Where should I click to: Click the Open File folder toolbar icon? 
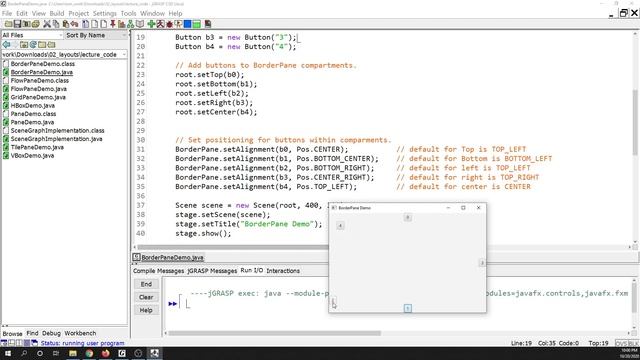pos(8,24)
